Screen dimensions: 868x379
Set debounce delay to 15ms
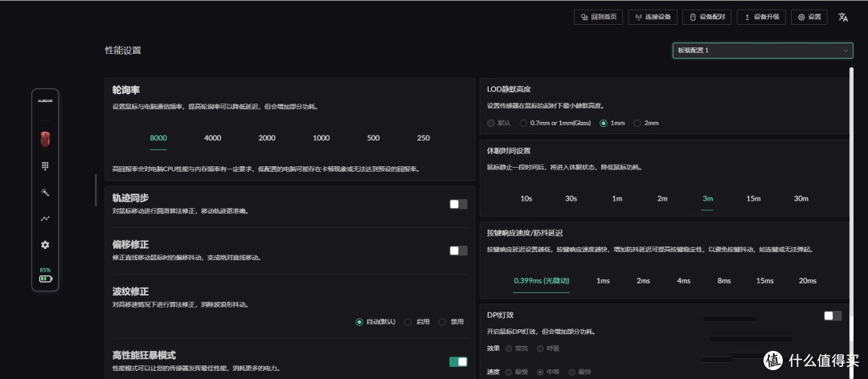(765, 281)
